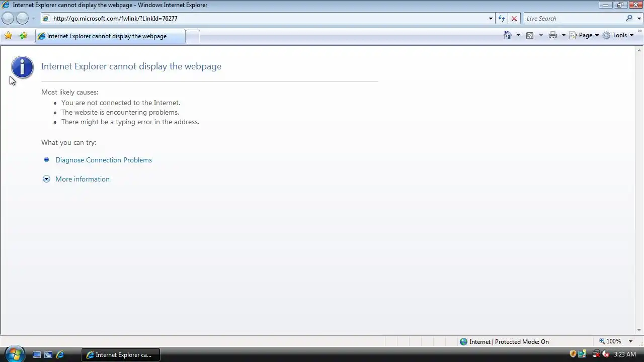Open the search provider options dropdown
The image size is (644, 362).
(639, 19)
